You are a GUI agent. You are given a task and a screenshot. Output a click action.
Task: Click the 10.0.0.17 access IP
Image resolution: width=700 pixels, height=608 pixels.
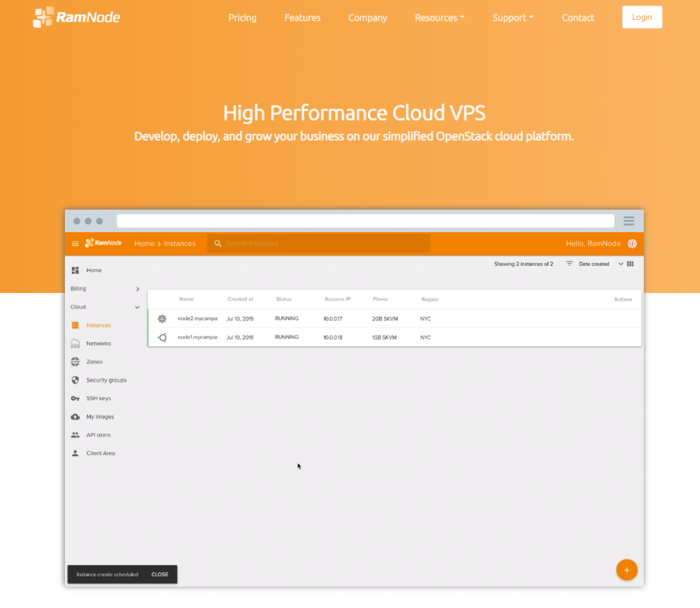click(x=333, y=319)
